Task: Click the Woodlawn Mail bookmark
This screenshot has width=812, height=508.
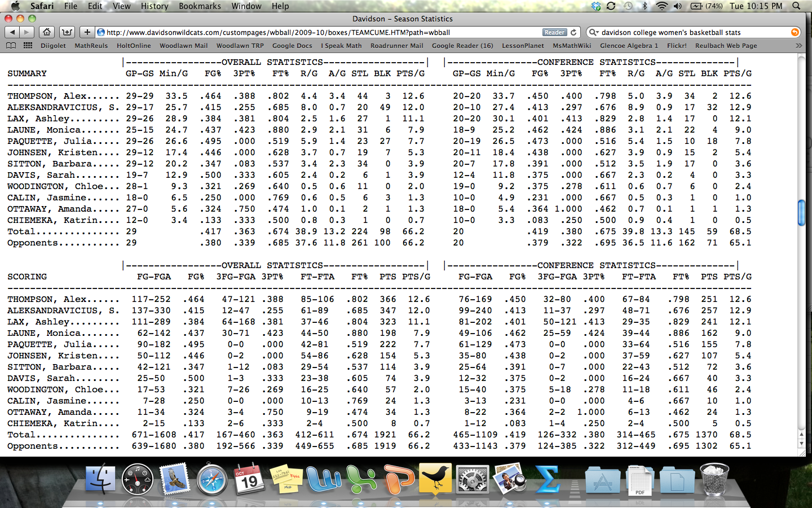Action: point(183,46)
